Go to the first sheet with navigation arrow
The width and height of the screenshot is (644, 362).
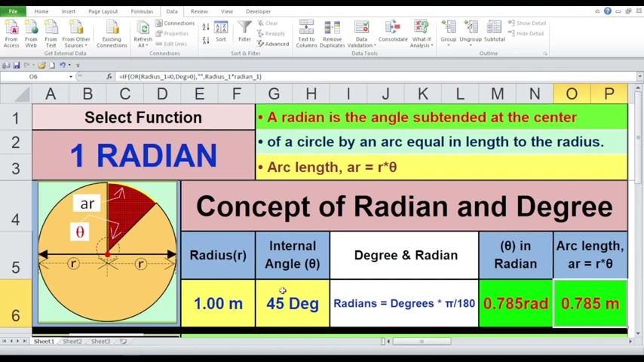click(4, 341)
